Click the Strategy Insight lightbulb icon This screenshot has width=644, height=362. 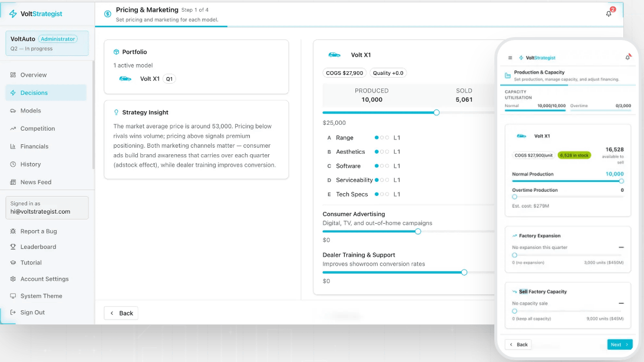coord(116,112)
